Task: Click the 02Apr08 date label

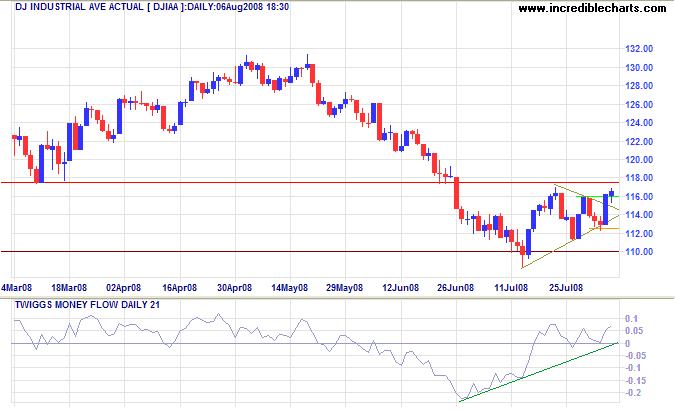Action: point(124,288)
